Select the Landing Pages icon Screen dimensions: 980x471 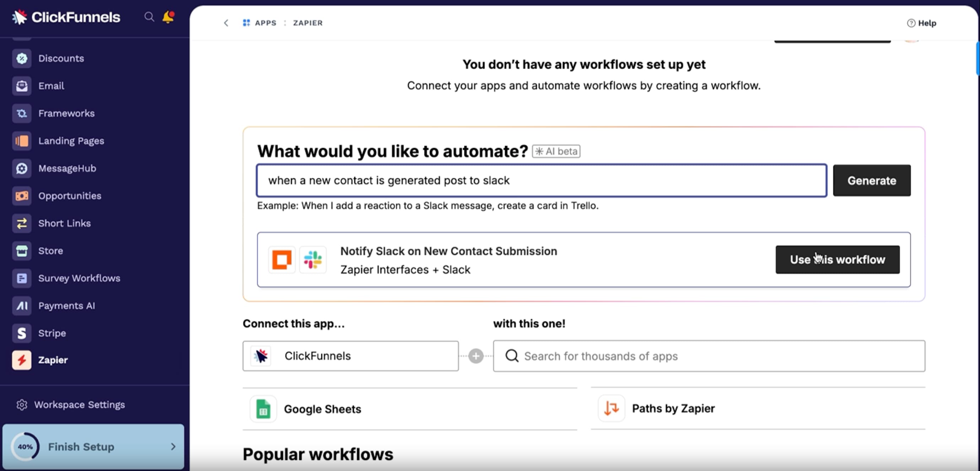point(22,141)
